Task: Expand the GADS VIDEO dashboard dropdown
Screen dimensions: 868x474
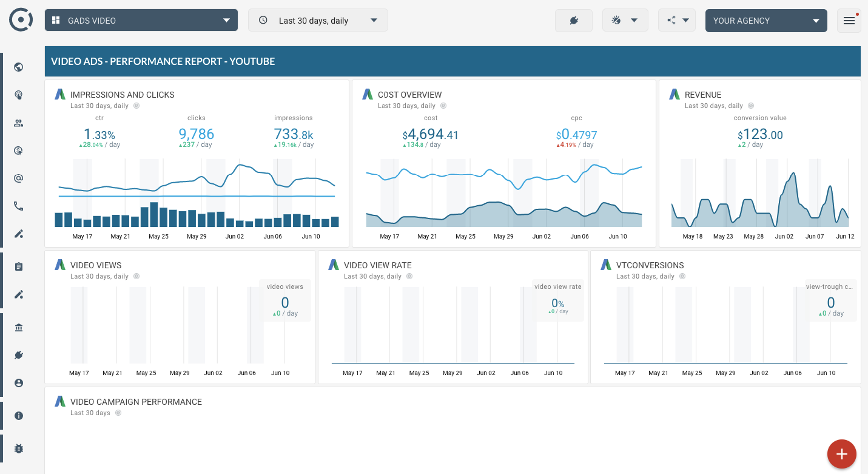Action: (141, 21)
